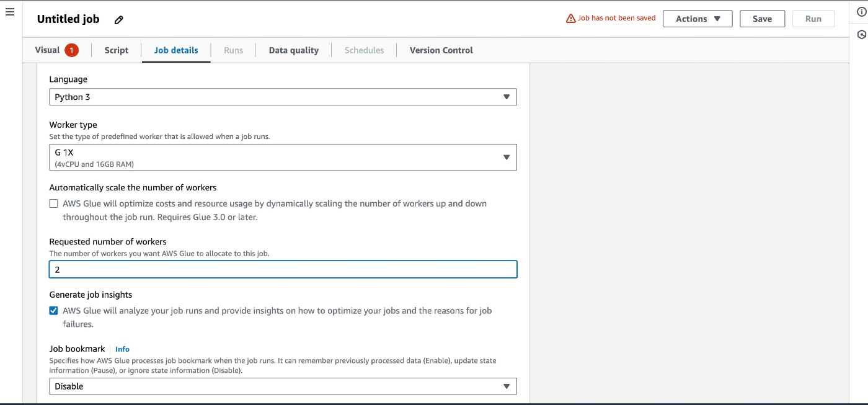Expand the Worker type dropdown

(x=283, y=158)
